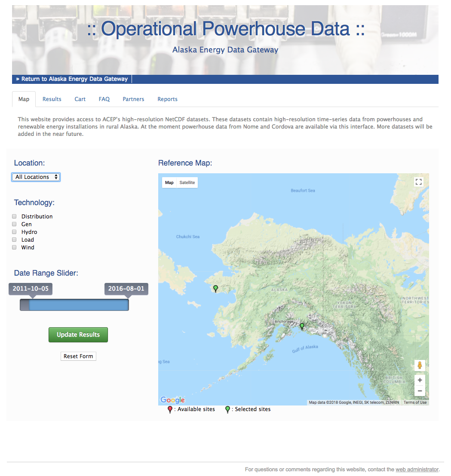Image resolution: width=451 pixels, height=476 pixels.
Task: Click the Reset Form button
Action: [78, 356]
